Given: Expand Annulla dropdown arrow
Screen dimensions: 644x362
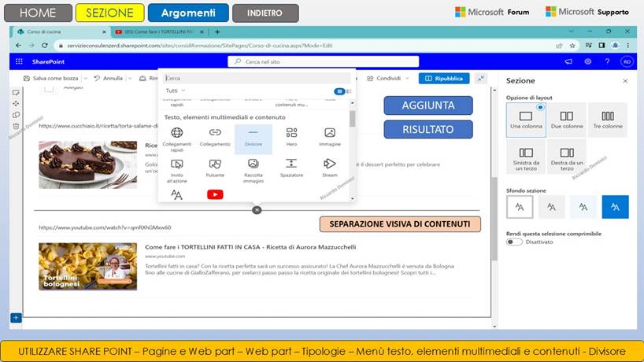Looking at the screenshot, I should [x=129, y=79].
